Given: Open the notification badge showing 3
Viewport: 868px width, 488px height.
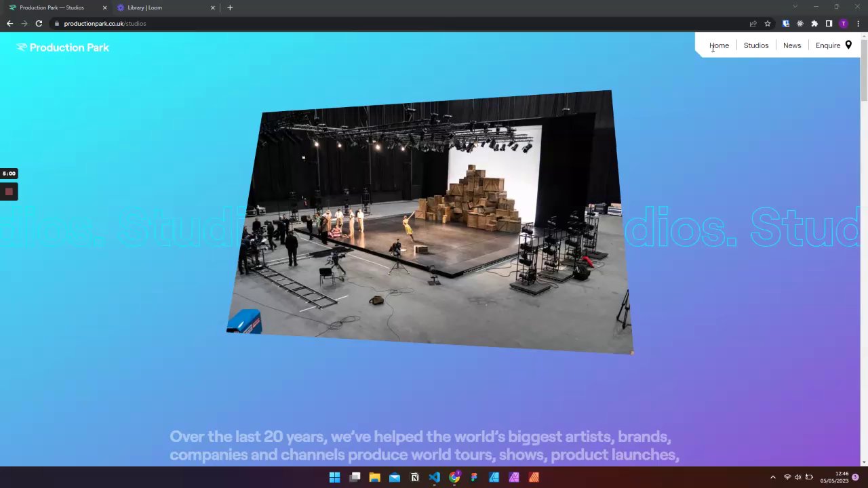Looking at the screenshot, I should click(x=855, y=477).
